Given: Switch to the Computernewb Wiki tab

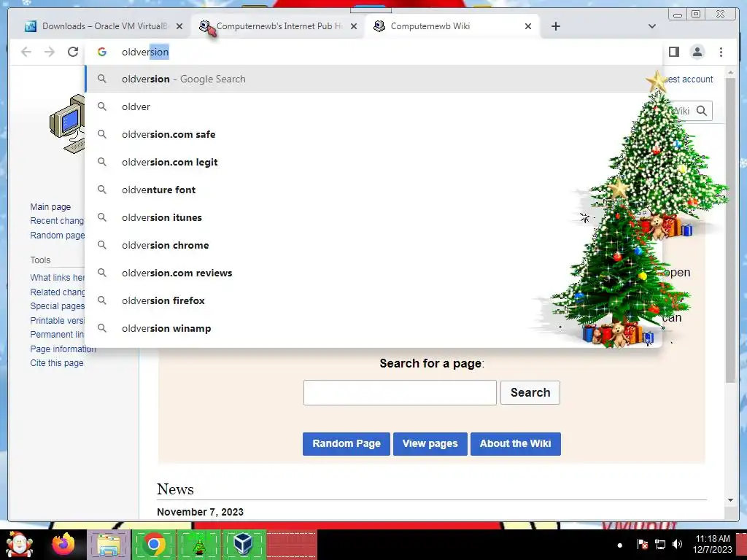Looking at the screenshot, I should tap(452, 26).
